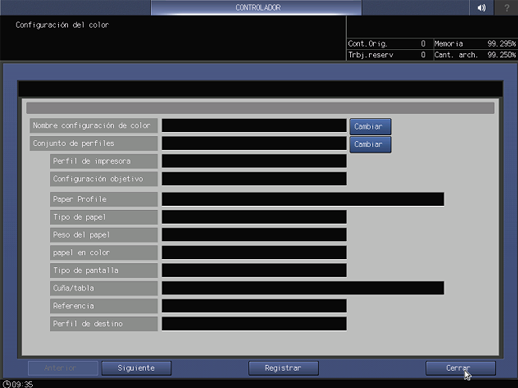Click the 'Paper Profile' label
Image resolution: width=518 pixels, height=388 pixels.
104,199
